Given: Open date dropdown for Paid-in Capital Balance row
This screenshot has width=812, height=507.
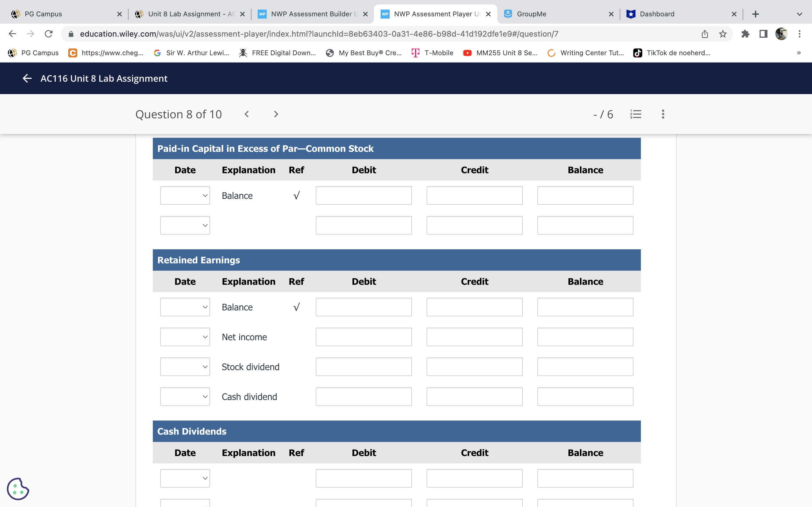Looking at the screenshot, I should click(x=185, y=195).
